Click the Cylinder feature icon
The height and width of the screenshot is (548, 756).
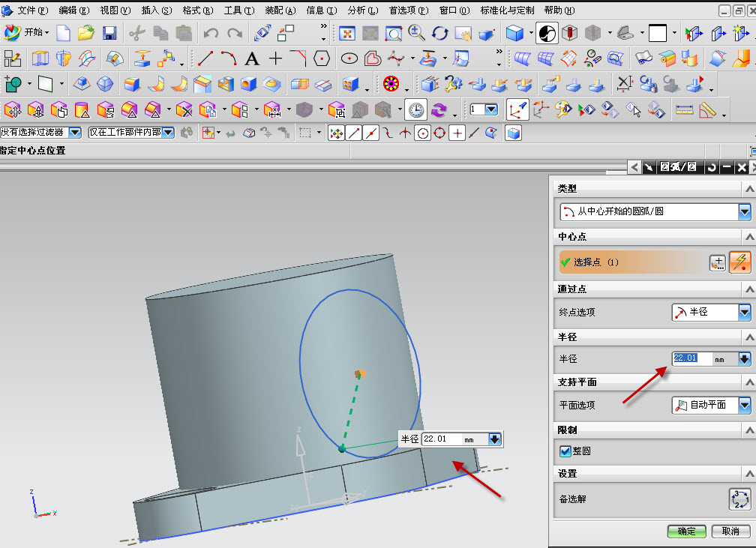[82, 110]
